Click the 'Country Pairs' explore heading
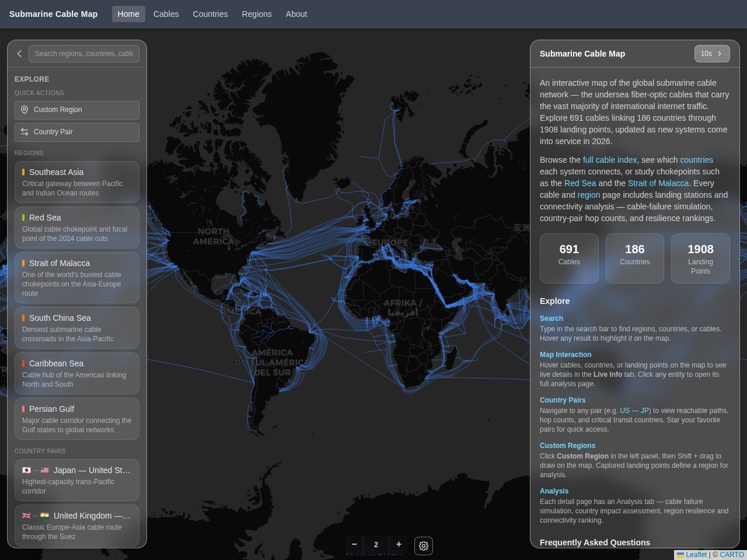Viewport: 747px width, 560px height. 563,400
